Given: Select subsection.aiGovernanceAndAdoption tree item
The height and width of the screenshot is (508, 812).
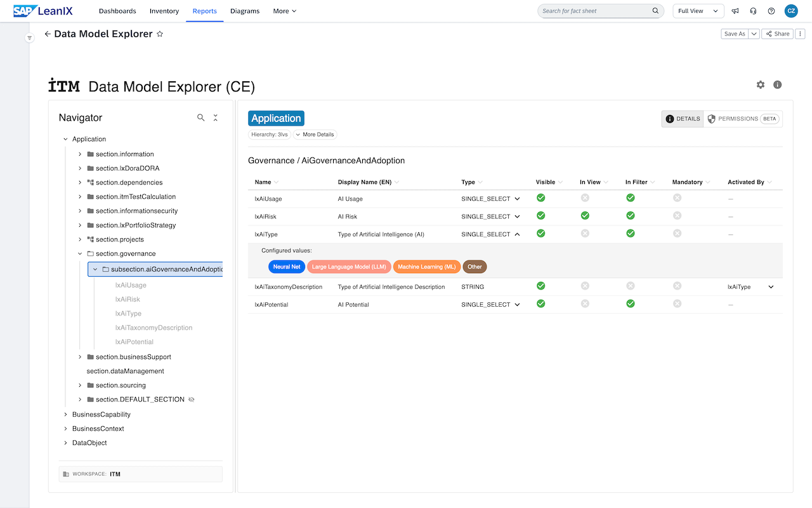Looking at the screenshot, I should (155, 269).
